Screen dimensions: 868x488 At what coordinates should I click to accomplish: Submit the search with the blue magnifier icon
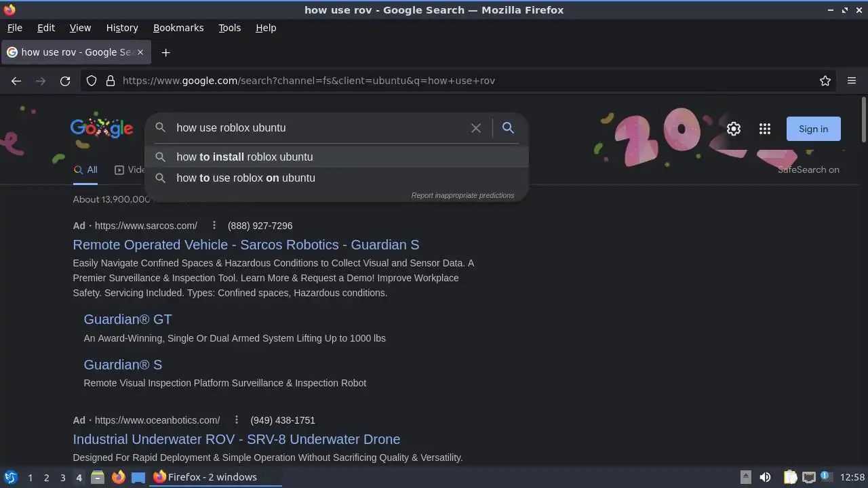point(508,127)
